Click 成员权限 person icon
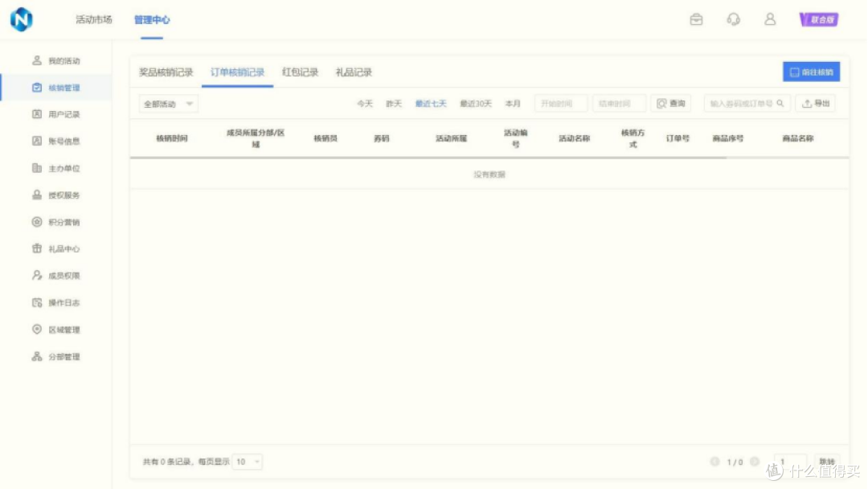 37,275
